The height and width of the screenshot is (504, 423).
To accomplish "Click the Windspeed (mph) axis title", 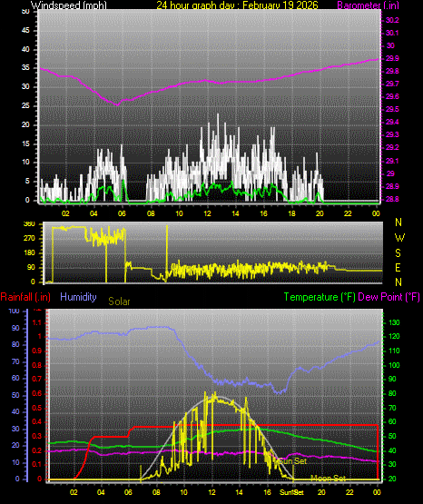I will coord(69,5).
